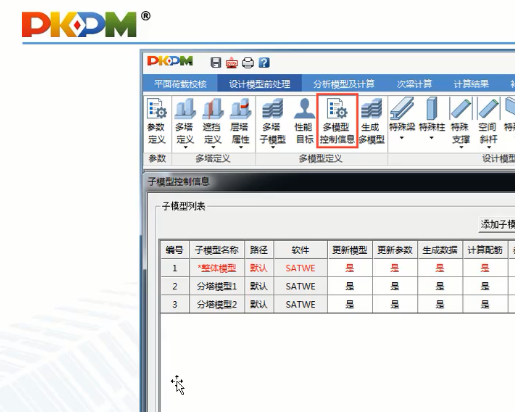
Task: Switch to the 设计模型前处理 tab
Action: [260, 84]
